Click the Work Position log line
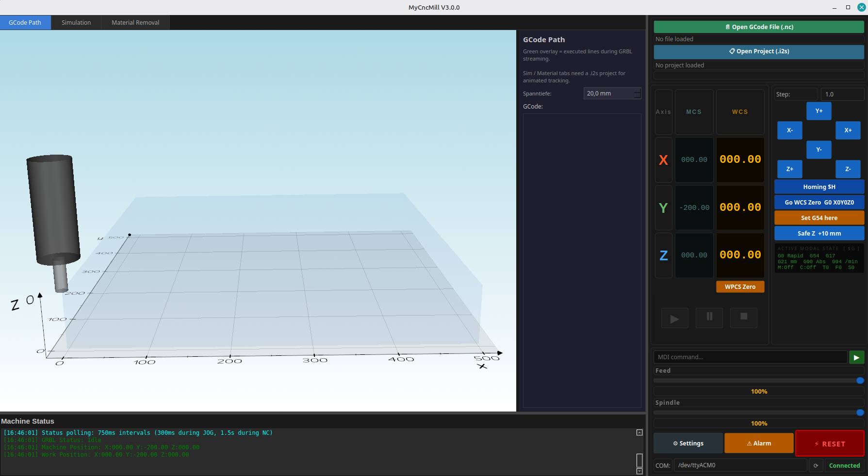The image size is (868, 476). click(x=97, y=455)
